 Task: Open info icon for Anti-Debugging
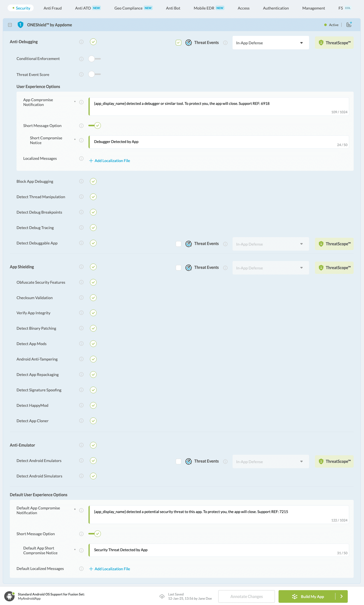click(x=81, y=42)
